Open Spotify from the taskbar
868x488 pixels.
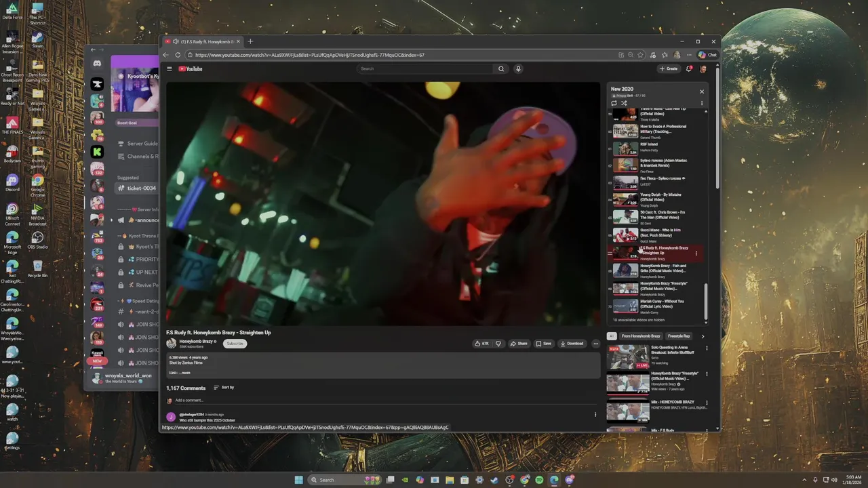pos(539,480)
